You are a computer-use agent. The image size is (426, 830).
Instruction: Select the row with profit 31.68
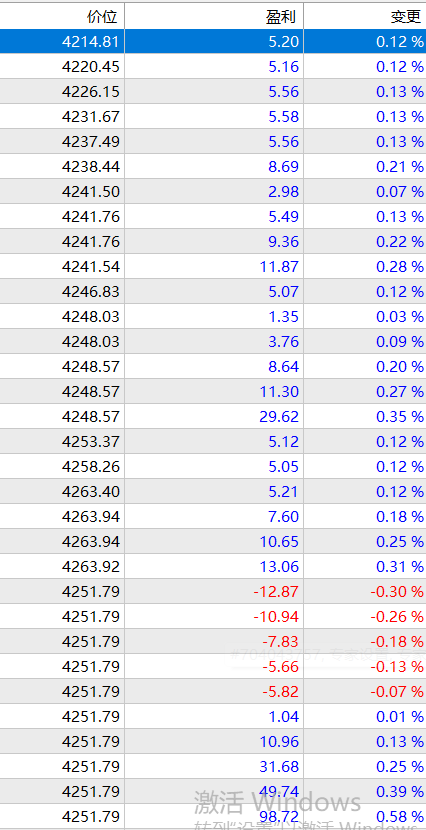[213, 766]
